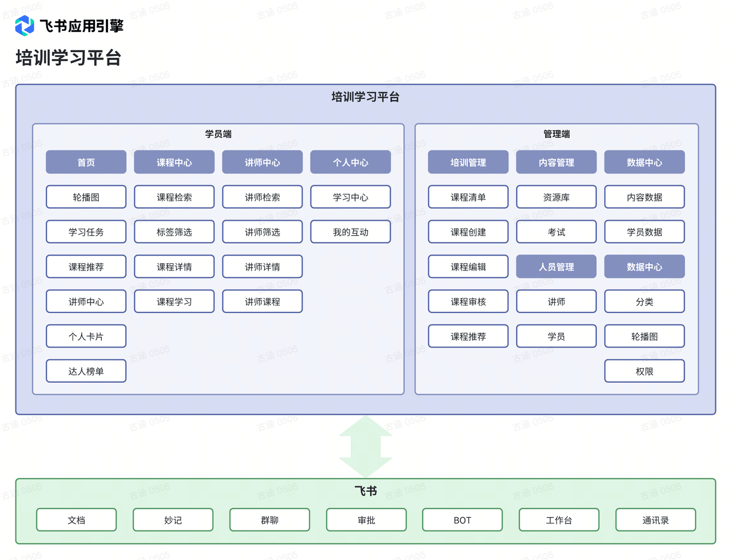Click the 管理端 panel title
Screen dimensions: 732x560
click(x=556, y=134)
